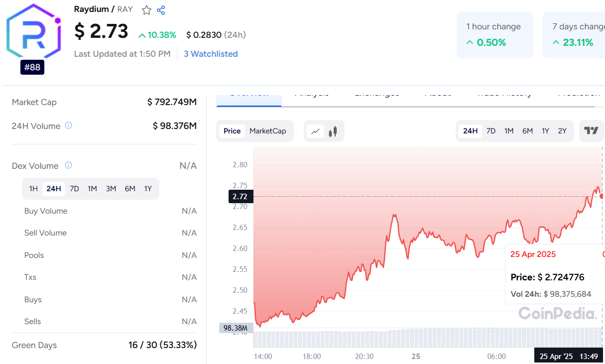Select 24H chart timeframe

(470, 131)
